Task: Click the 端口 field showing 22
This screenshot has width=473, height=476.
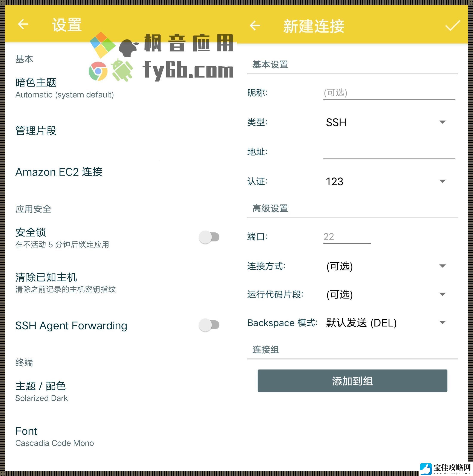Action: pyautogui.click(x=347, y=237)
